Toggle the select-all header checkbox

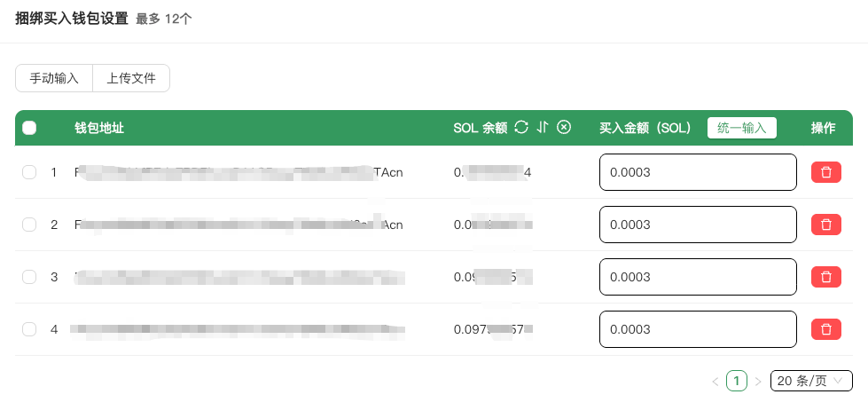pos(29,128)
